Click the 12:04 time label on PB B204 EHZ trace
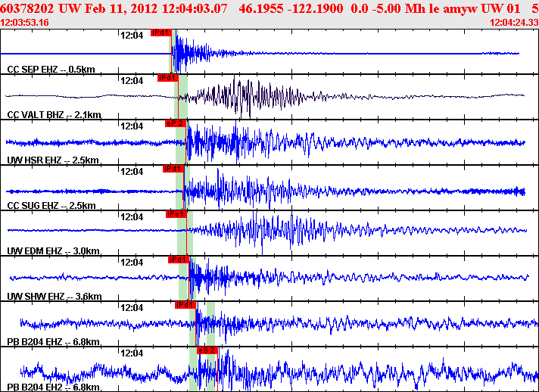 132,307
